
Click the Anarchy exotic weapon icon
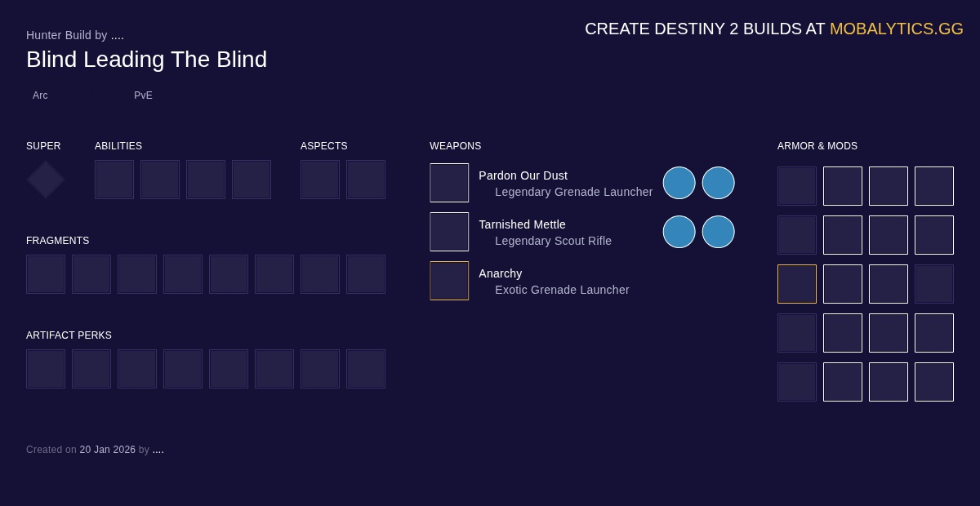[449, 281]
